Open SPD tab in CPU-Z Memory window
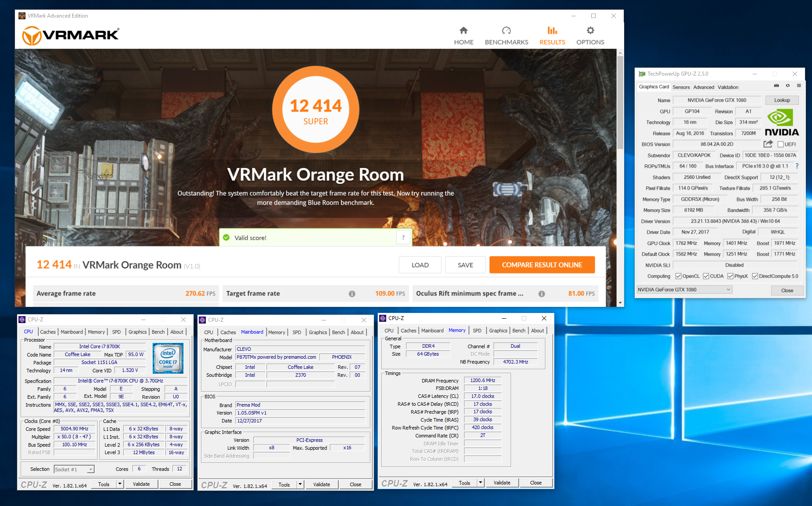Viewport: 812px width, 506px height. 477,331
